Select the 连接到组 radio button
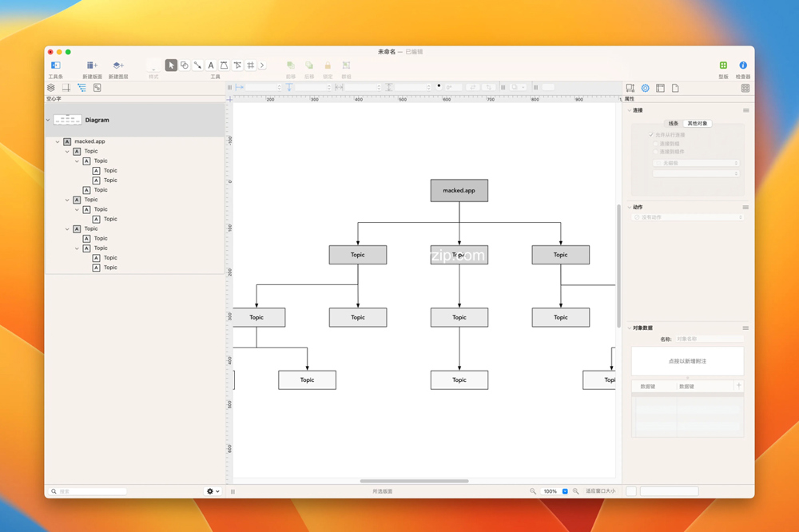This screenshot has width=799, height=532. click(656, 144)
